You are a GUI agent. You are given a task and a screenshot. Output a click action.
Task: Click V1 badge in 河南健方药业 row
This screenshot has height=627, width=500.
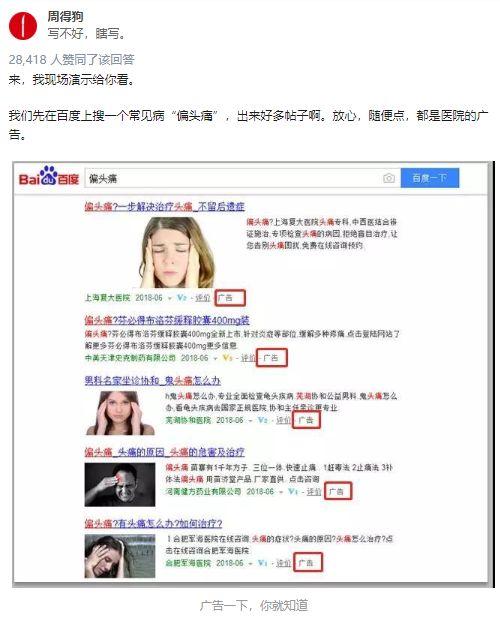click(293, 491)
